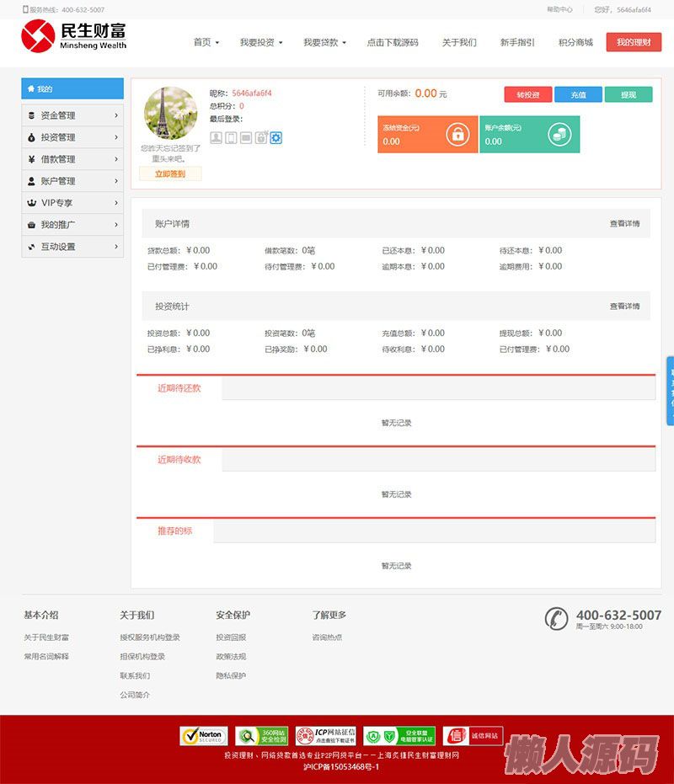674x784 pixels.
Task: Expand the VIP专享 sidebar section
Action: coord(72,203)
